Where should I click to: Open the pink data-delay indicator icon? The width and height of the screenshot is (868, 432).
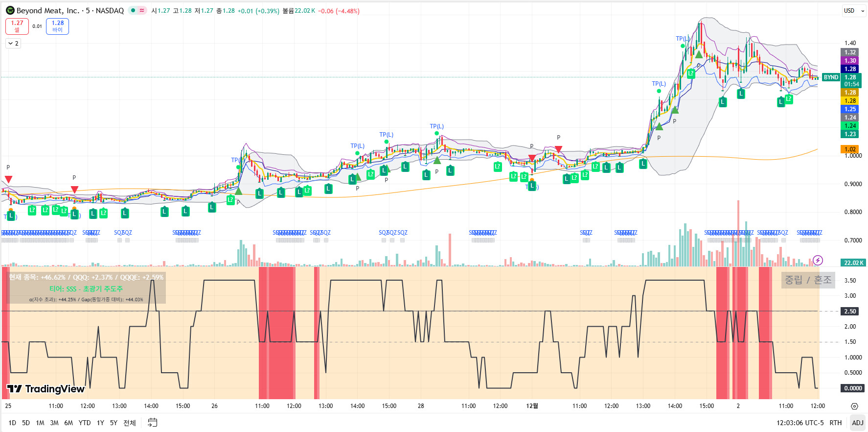pos(142,10)
